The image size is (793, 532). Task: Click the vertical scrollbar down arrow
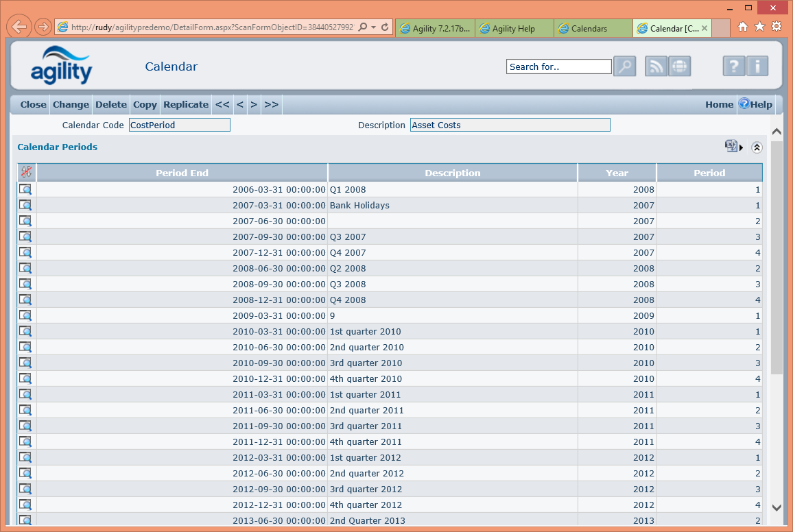(777, 508)
